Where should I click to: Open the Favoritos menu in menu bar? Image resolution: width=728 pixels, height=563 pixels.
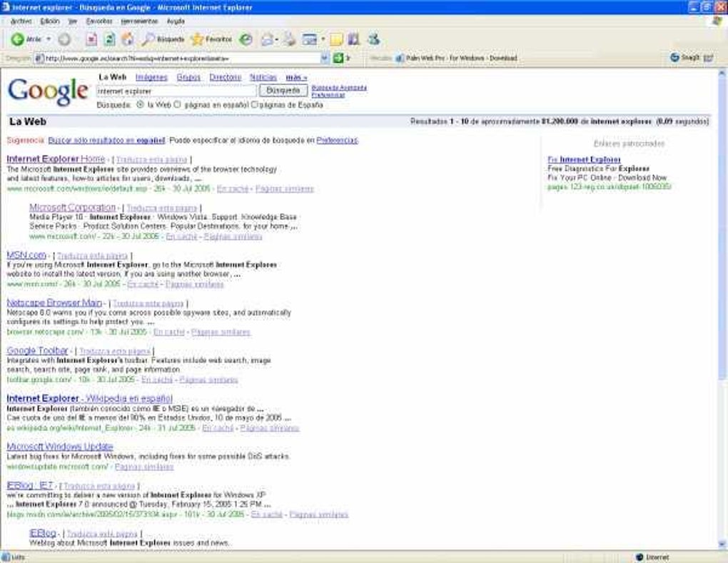click(99, 21)
